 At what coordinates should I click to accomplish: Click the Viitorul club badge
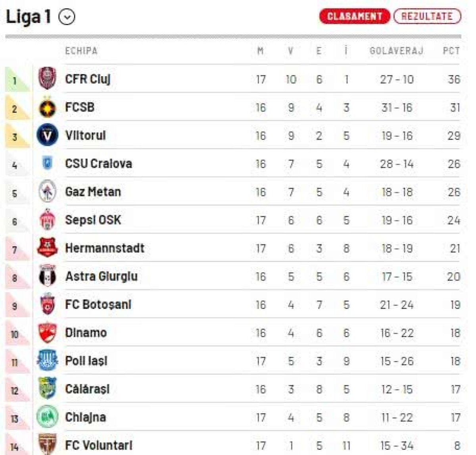48,135
